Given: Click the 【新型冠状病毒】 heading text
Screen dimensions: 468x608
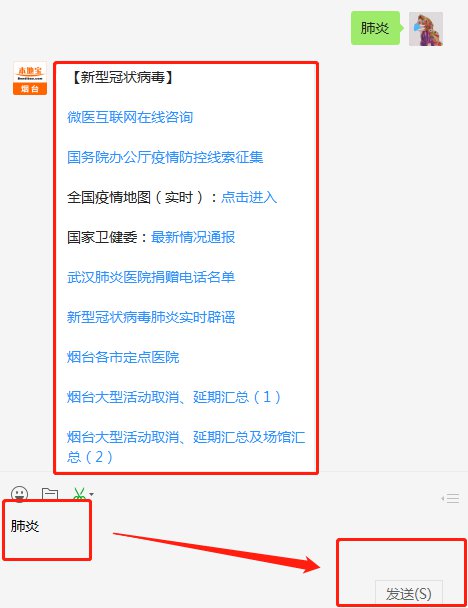Looking at the screenshot, I should (x=123, y=77).
